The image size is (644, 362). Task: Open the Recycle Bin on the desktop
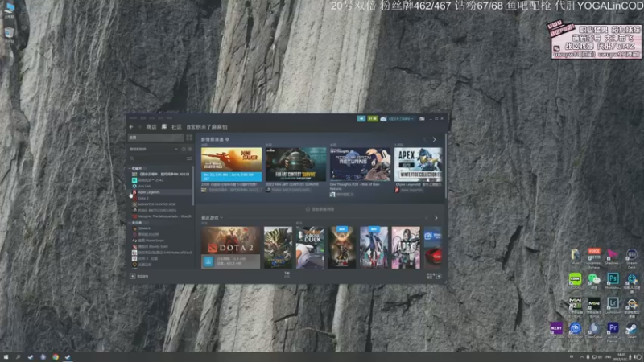[x=9, y=35]
